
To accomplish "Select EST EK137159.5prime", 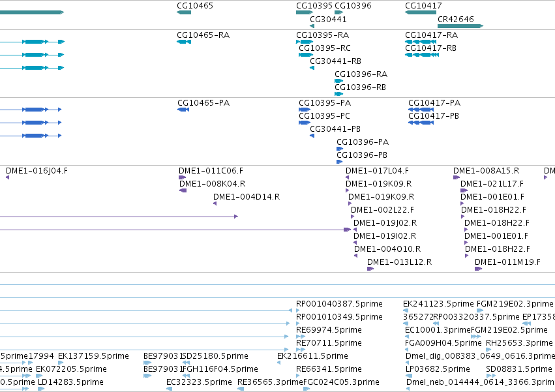I will click(93, 356).
